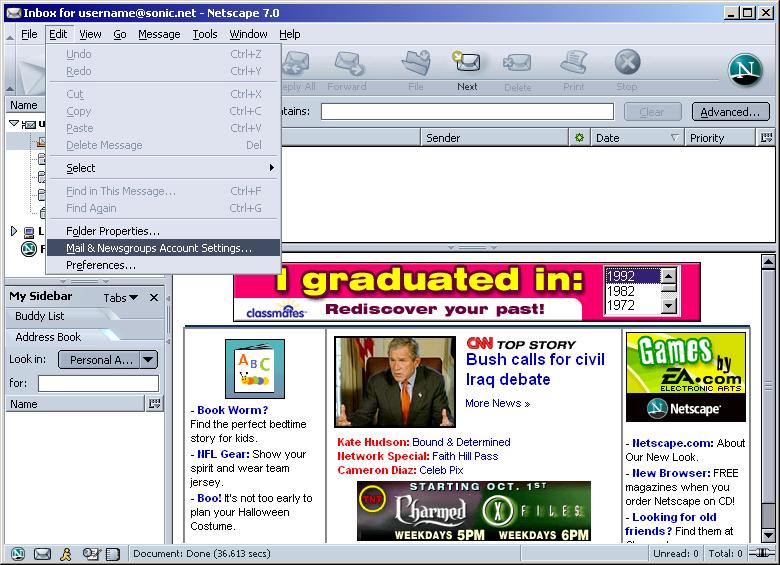Click the Reply All toolbar icon
The height and width of the screenshot is (565, 780).
tap(296, 63)
